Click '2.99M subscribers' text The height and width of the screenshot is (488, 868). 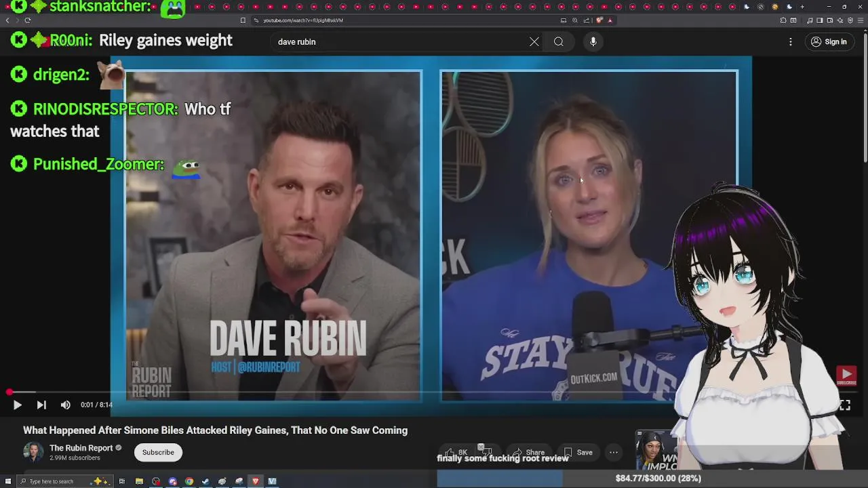pyautogui.click(x=75, y=458)
